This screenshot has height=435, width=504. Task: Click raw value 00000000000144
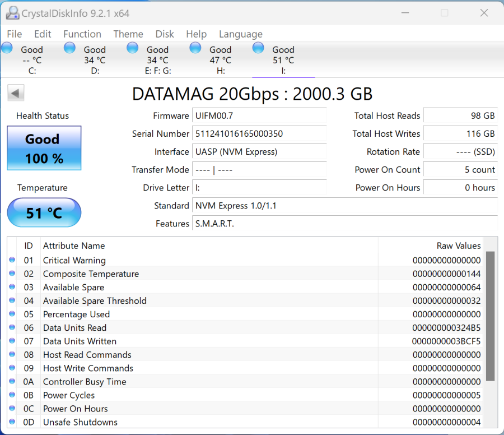coord(447,274)
